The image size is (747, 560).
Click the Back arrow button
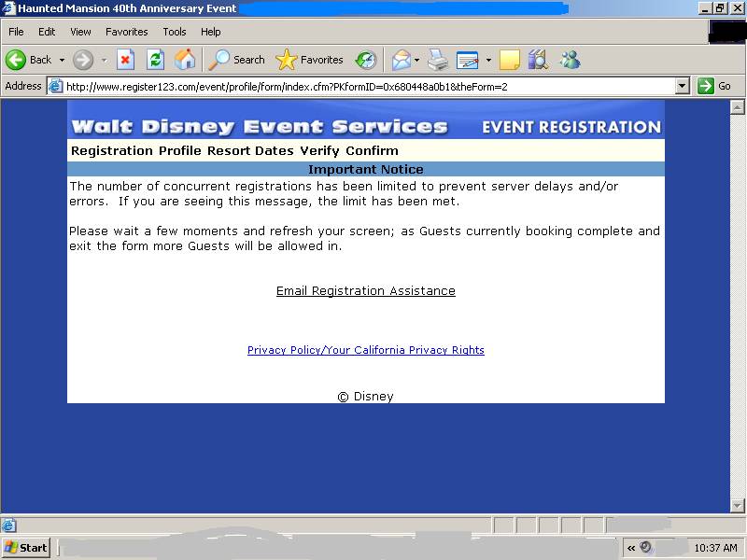(28, 60)
